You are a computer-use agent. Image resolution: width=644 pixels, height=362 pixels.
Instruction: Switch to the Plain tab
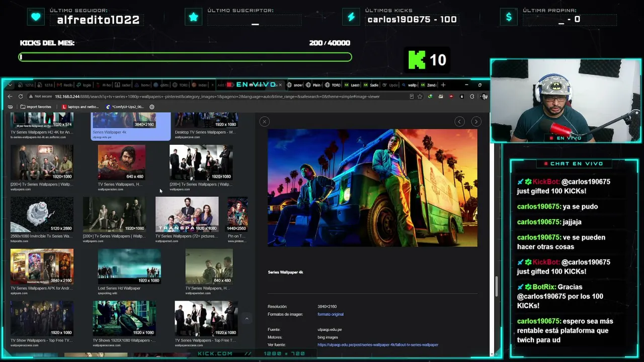[x=314, y=85]
